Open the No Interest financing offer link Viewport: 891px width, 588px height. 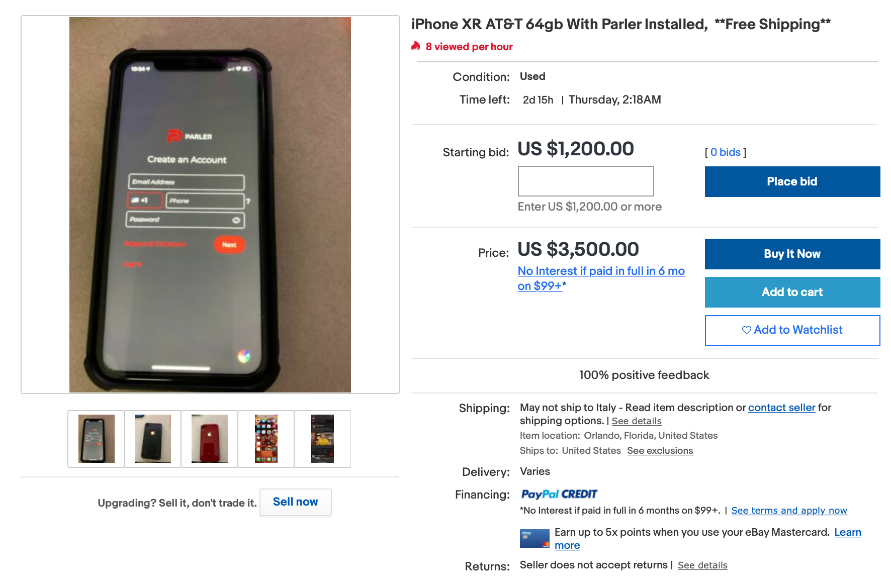(x=601, y=278)
